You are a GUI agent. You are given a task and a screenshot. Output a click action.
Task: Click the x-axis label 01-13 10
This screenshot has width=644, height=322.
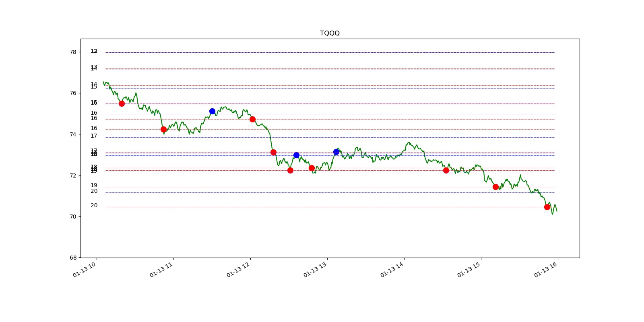pos(84,270)
